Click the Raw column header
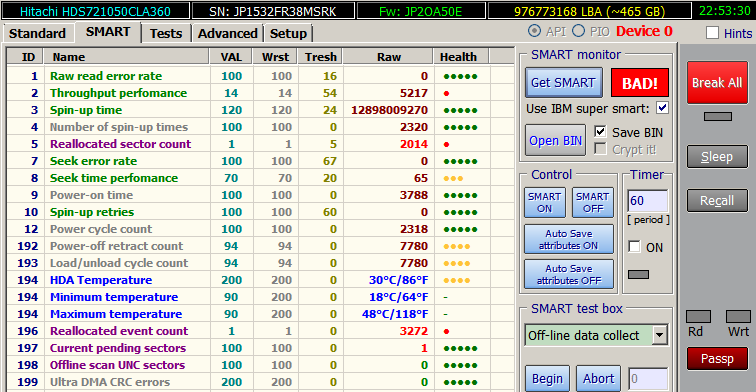 [x=389, y=57]
